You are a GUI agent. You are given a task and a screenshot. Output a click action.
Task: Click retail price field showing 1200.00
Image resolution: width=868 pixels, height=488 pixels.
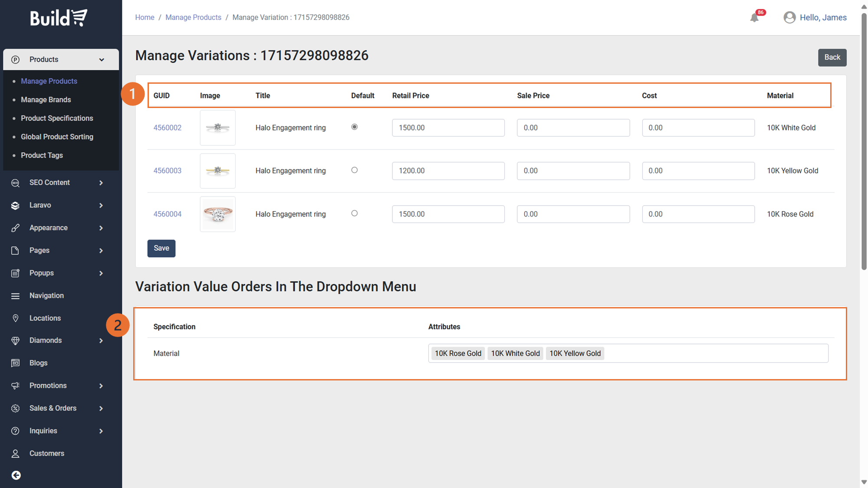448,171
